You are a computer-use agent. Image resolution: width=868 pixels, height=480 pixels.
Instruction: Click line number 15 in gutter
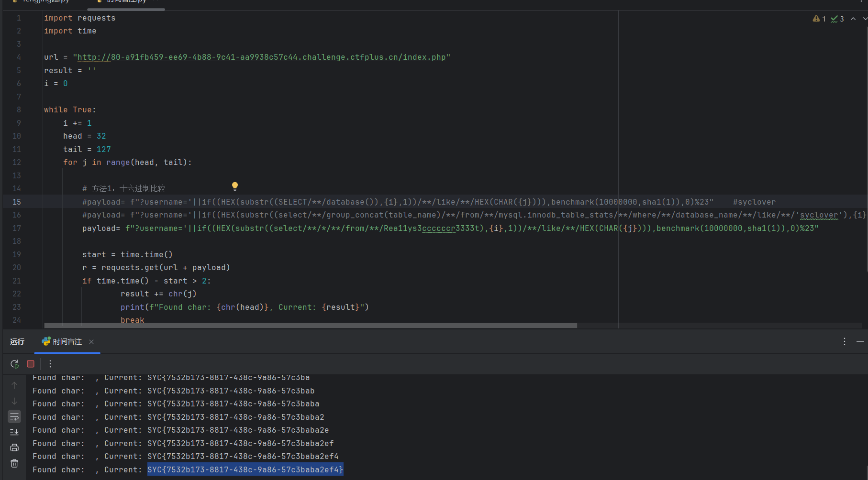click(17, 202)
